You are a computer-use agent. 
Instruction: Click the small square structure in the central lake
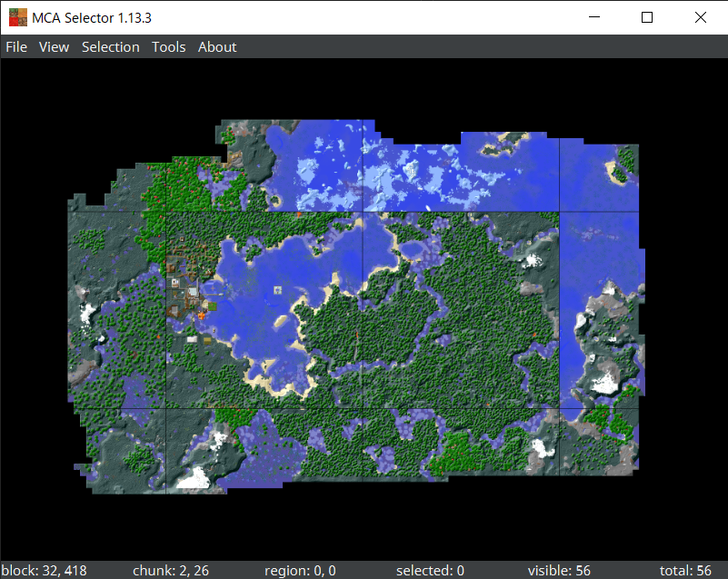tap(277, 290)
